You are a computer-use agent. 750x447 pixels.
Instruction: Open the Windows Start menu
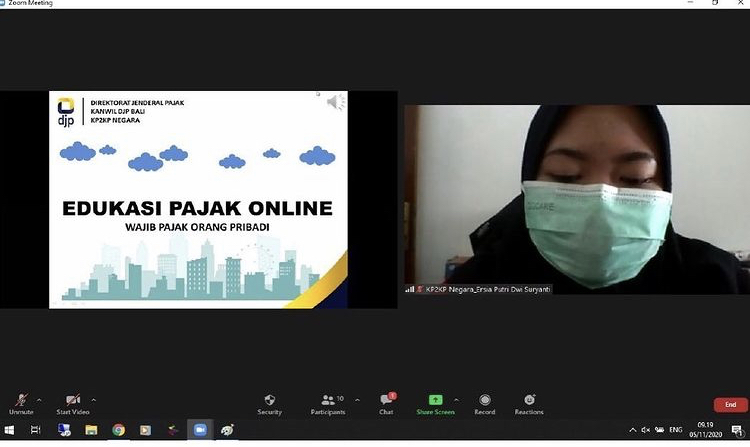tap(9, 430)
